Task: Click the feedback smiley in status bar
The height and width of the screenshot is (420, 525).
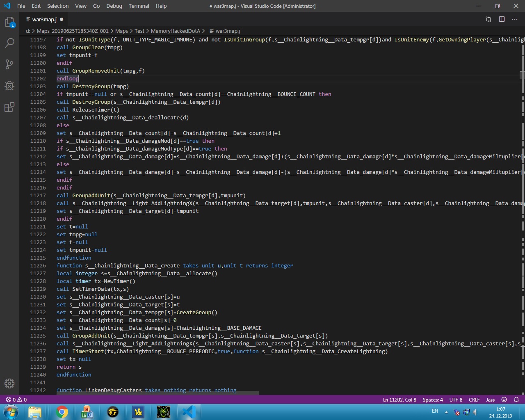Action: 504,399
